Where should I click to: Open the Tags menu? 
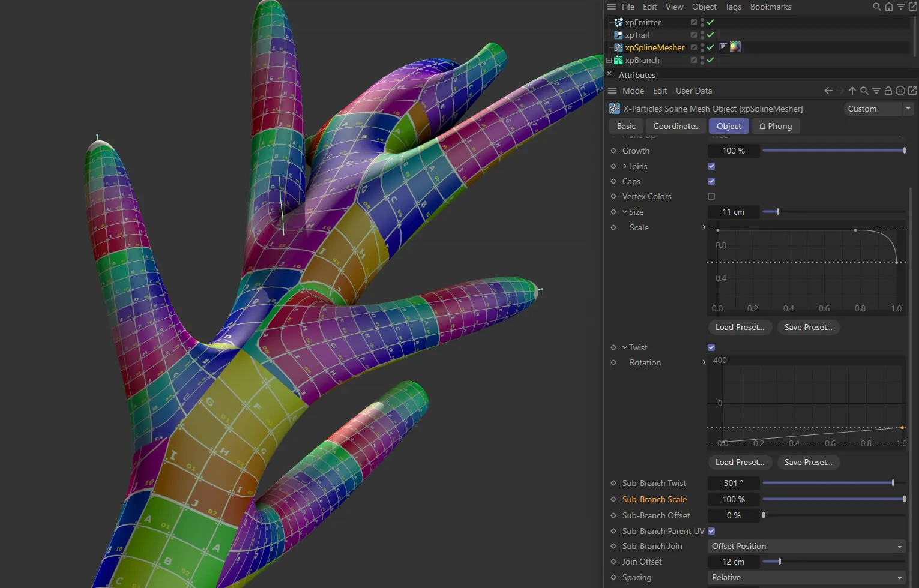[x=732, y=7]
